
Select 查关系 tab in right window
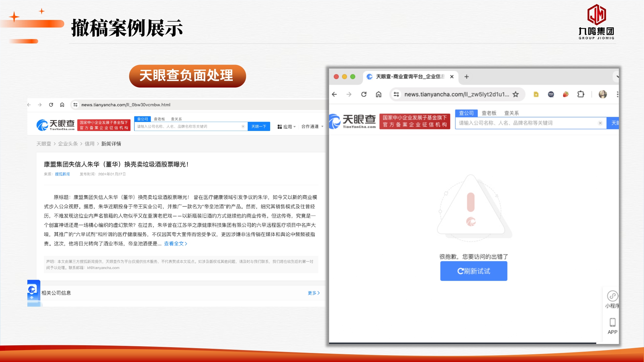(x=511, y=113)
